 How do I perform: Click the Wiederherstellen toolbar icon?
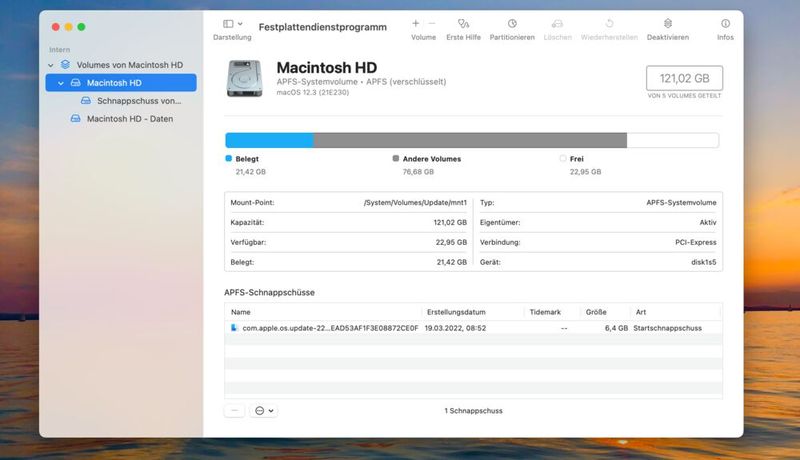pos(609,23)
